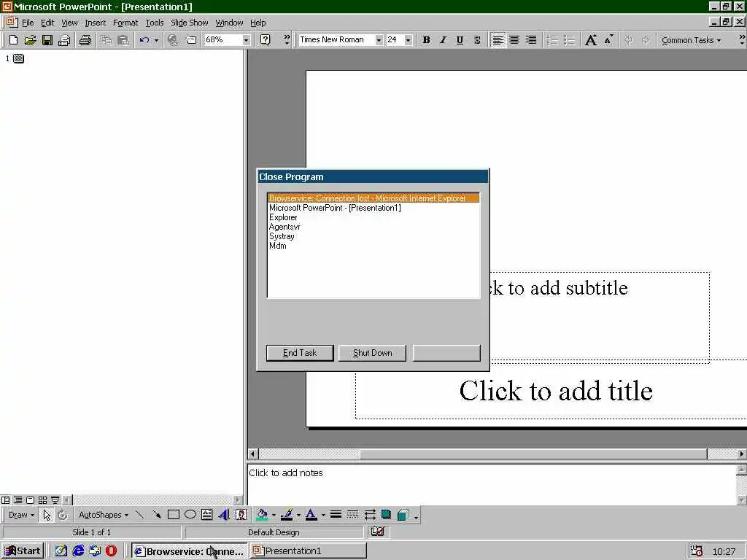Toggle numbered list formatting
Image resolution: width=747 pixels, height=560 pixels.
pyautogui.click(x=552, y=40)
